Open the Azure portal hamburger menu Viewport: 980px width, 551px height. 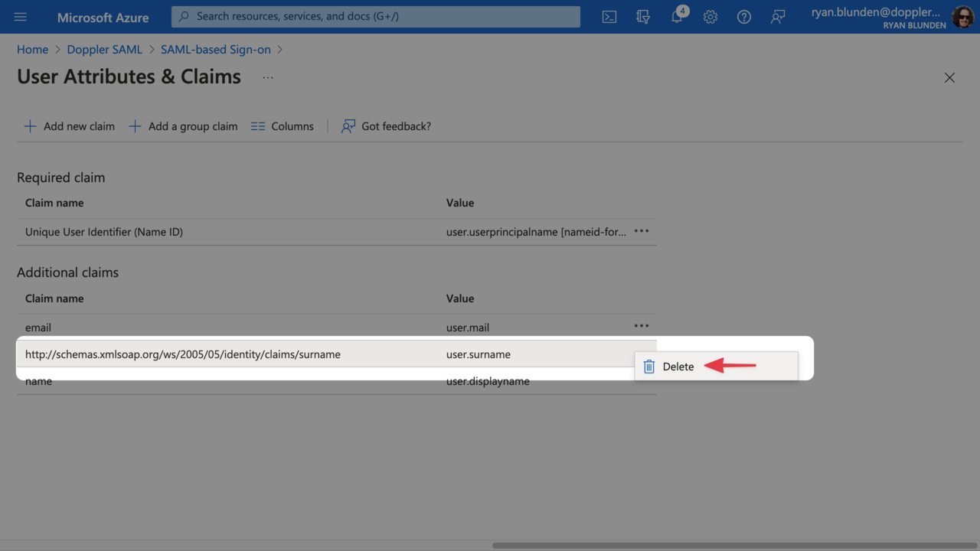coord(21,17)
